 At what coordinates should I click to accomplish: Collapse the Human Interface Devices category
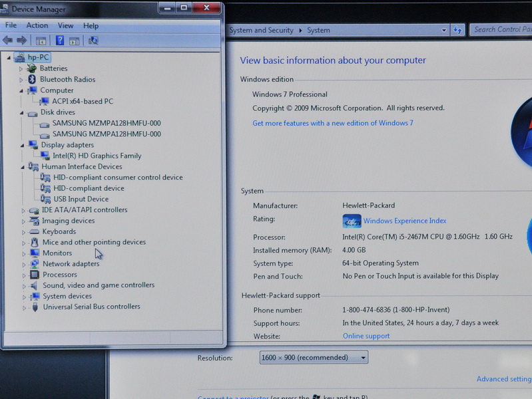[23, 167]
